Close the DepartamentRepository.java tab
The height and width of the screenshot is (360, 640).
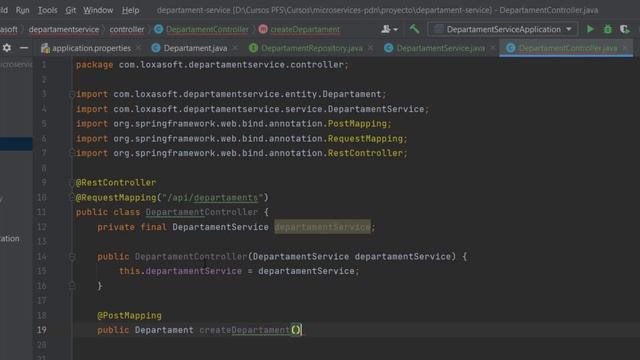tap(370, 48)
